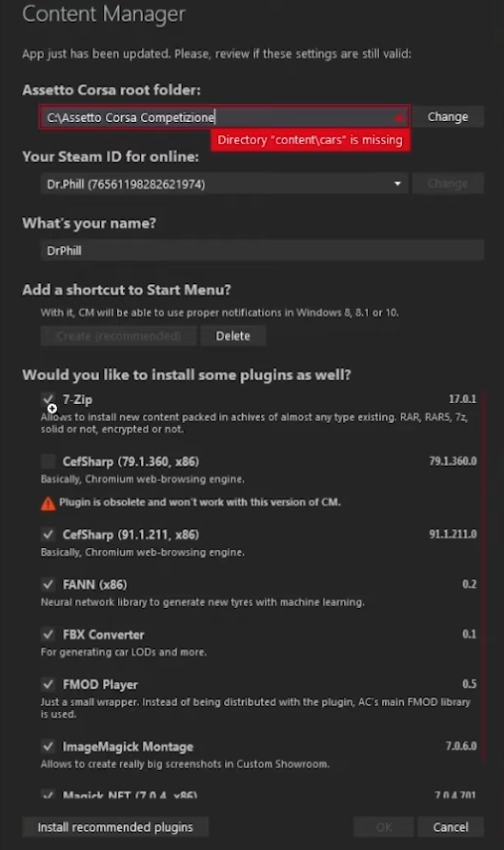Viewport: 504px width, 850px height.
Task: Delete the Start Menu shortcut
Action: click(233, 336)
